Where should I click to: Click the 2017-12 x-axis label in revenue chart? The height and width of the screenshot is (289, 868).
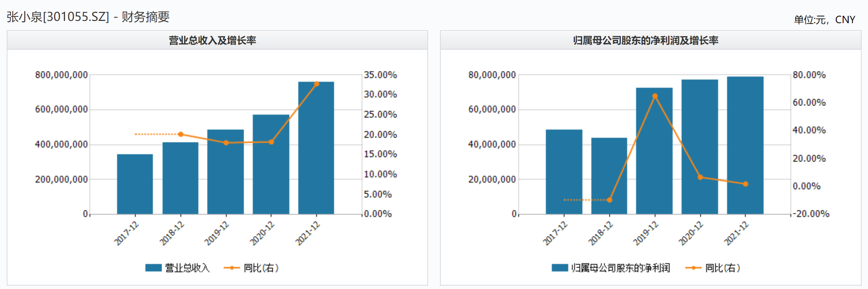[x=126, y=233]
